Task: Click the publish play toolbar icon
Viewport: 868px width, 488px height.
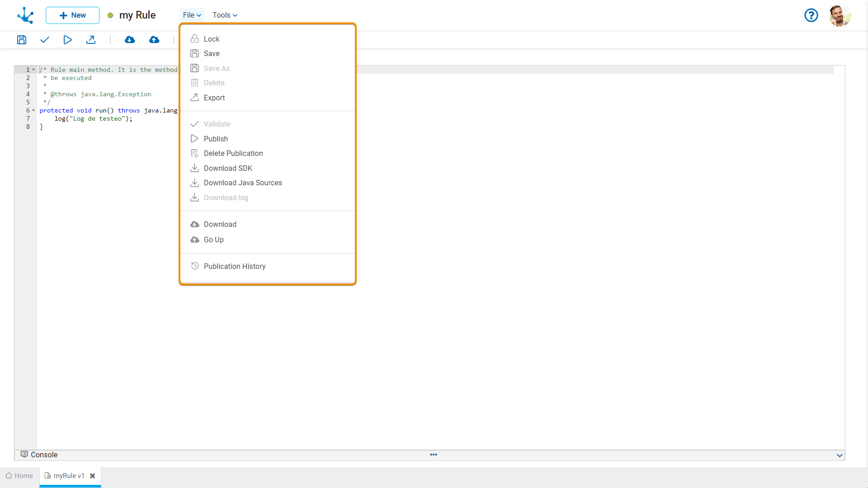Action: (67, 40)
